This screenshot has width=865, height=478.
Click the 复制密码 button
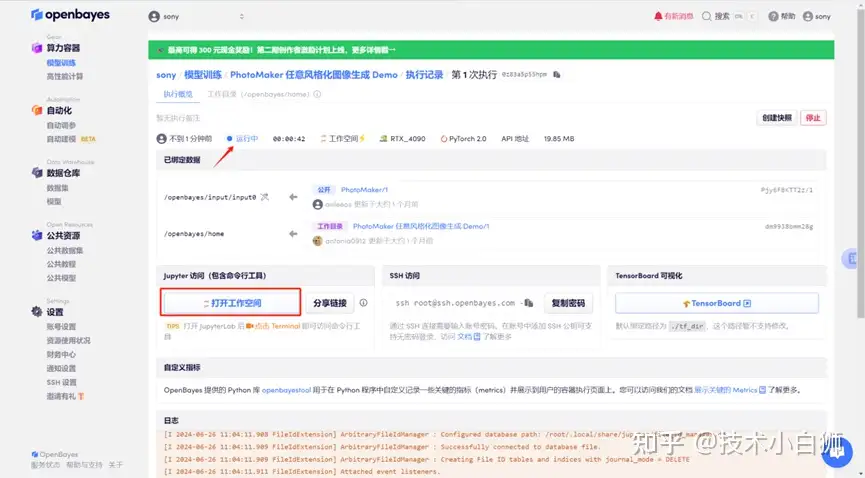click(x=568, y=302)
